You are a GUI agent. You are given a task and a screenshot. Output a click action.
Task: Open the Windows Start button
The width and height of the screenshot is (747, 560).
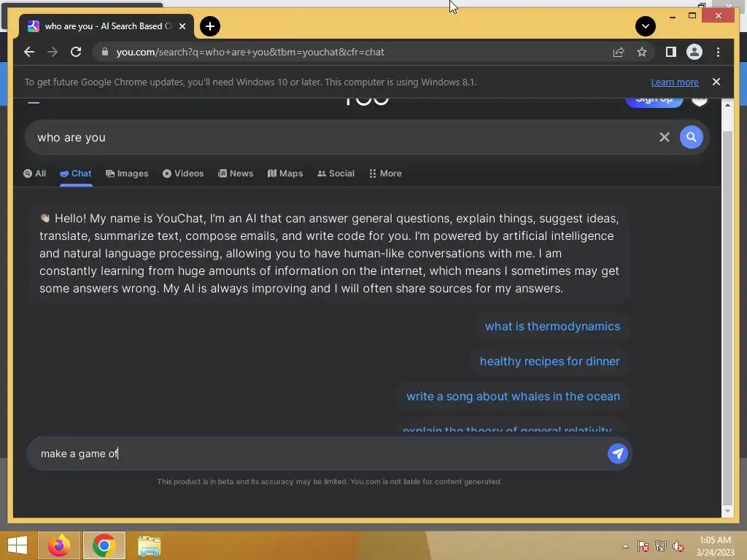(18, 545)
